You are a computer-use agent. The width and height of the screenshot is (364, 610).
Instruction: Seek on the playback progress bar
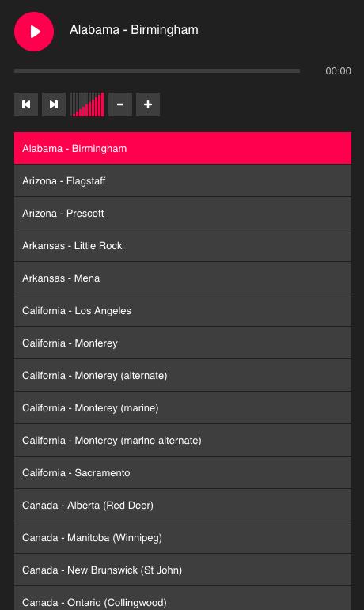(157, 70)
